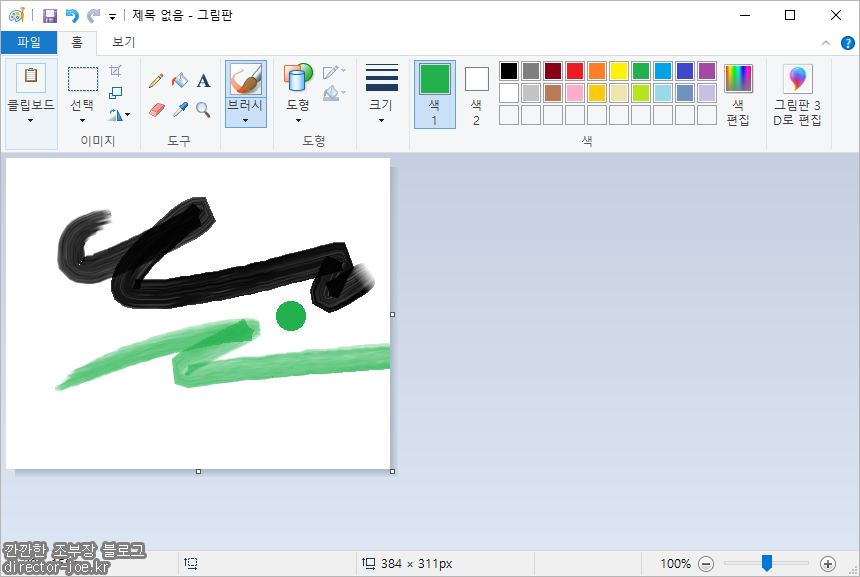Click the Undo arrow in title bar
The height and width of the screenshot is (577, 860).
point(72,15)
